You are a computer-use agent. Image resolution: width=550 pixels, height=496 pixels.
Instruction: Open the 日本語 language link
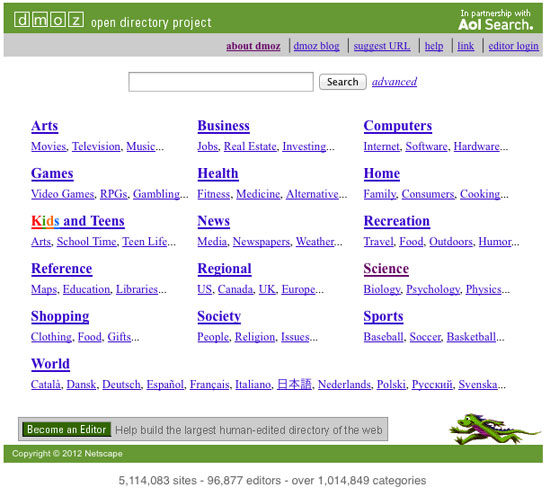294,384
